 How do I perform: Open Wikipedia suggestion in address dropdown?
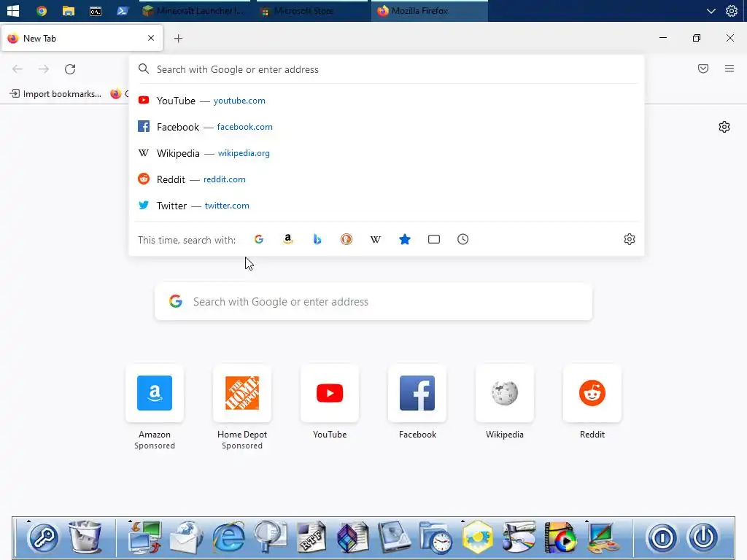click(387, 153)
